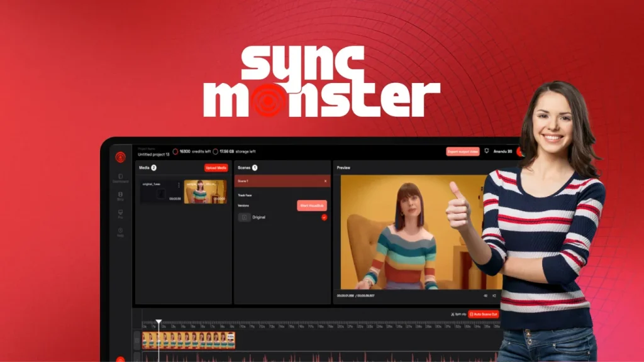Click the storage left indicator ring
The image size is (644, 362).
(x=215, y=151)
